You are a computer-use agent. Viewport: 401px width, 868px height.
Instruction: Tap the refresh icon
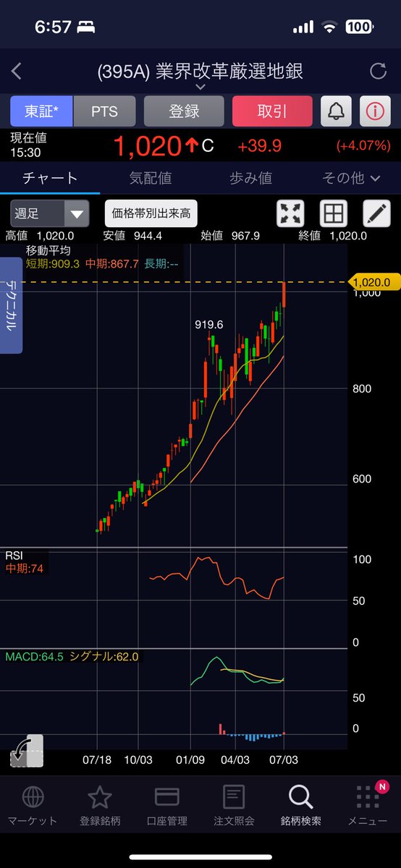click(378, 71)
